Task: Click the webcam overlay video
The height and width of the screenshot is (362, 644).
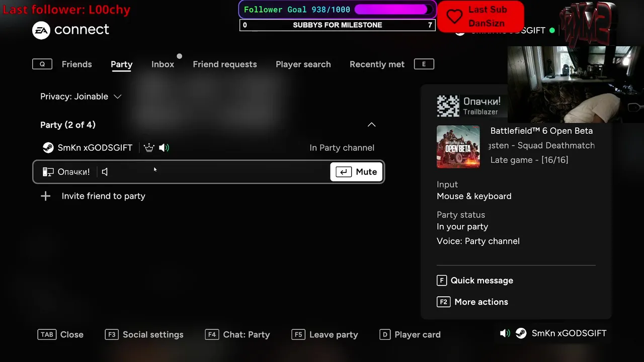Action: [576, 84]
